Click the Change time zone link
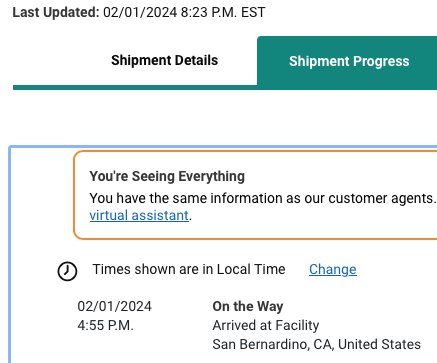Image resolution: width=437 pixels, height=363 pixels. click(x=333, y=269)
